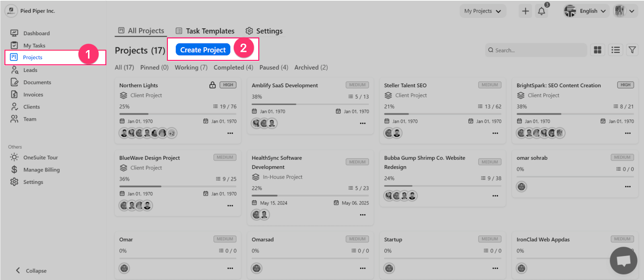Open the chat support bubble

(x=623, y=261)
